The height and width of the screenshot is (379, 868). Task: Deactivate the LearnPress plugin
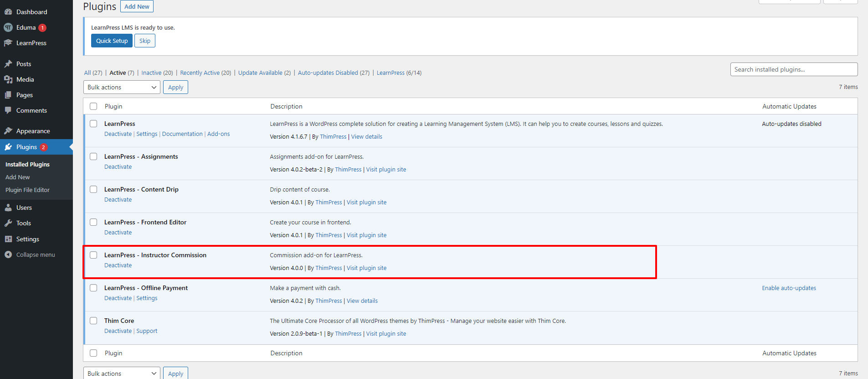click(118, 134)
